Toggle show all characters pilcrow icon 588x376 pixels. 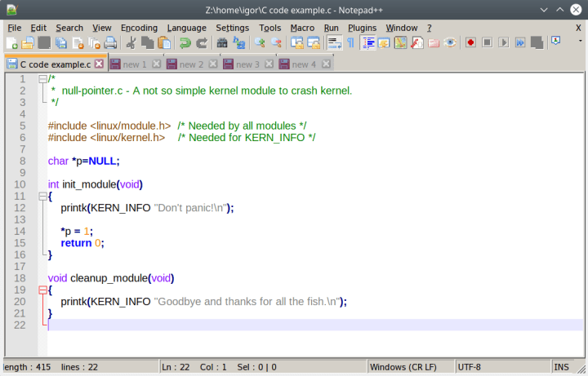[x=350, y=42]
